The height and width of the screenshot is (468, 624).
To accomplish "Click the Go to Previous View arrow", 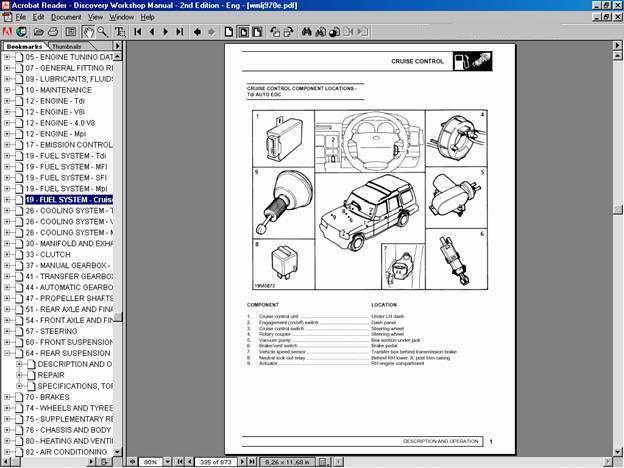I will pyautogui.click(x=197, y=32).
